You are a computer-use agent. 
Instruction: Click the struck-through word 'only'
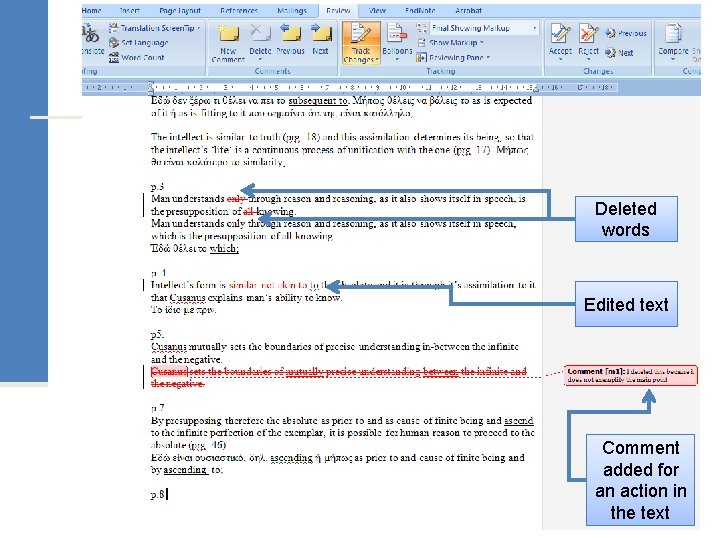pyautogui.click(x=236, y=199)
